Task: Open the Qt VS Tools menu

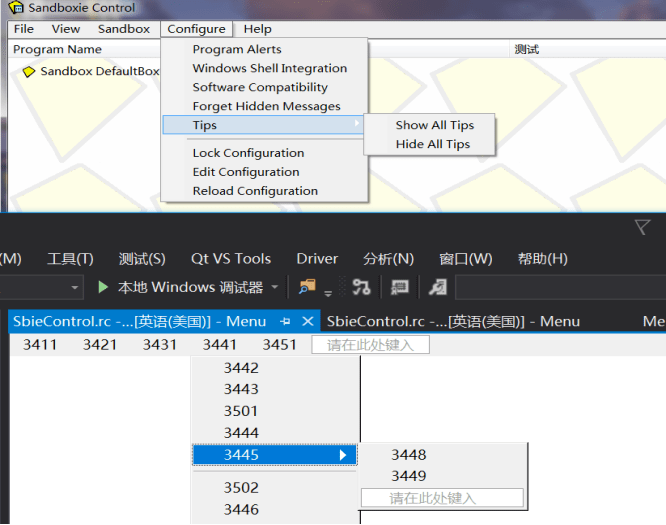Action: point(231,259)
